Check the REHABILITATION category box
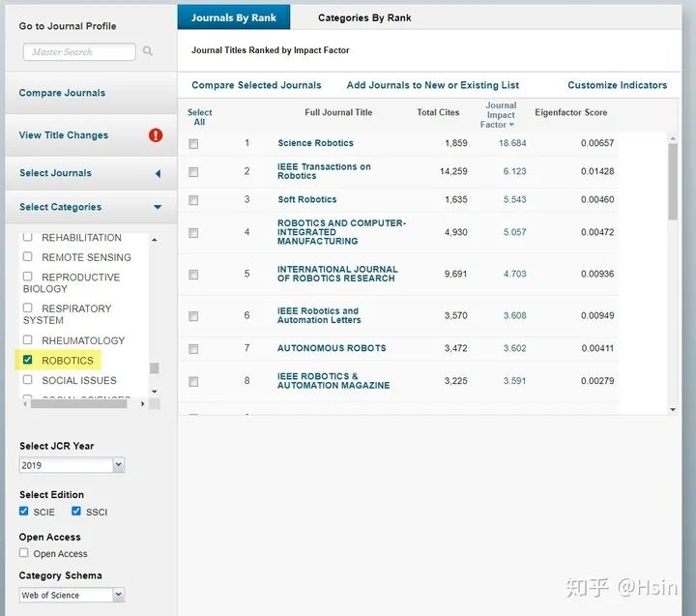The height and width of the screenshot is (616, 696). 27,237
